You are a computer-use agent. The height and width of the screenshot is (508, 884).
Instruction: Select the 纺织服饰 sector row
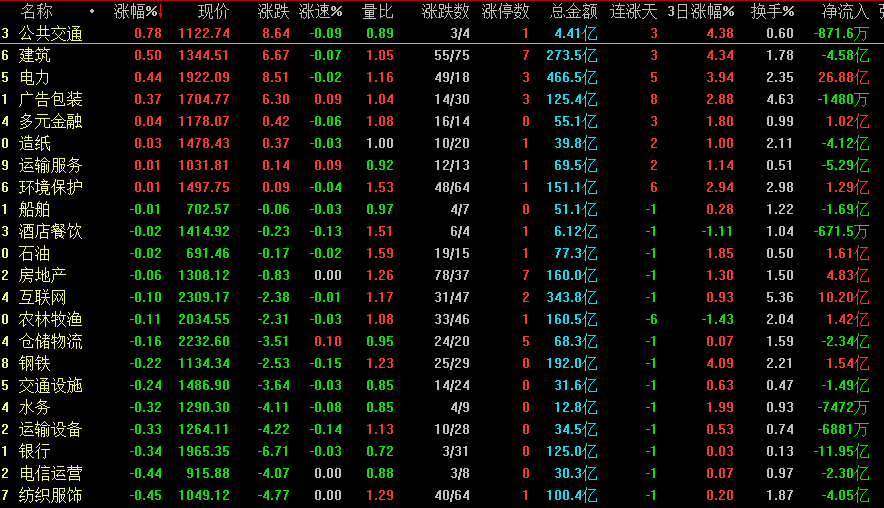coord(442,495)
